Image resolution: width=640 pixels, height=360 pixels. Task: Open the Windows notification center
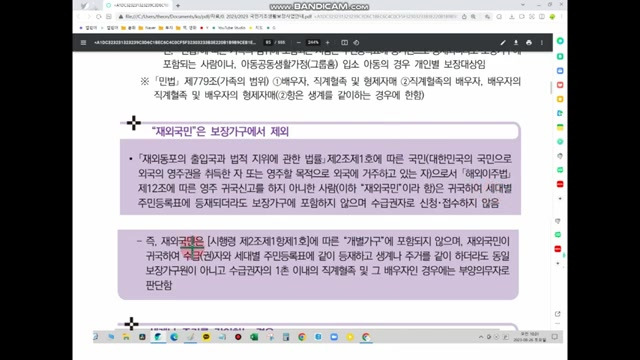click(x=554, y=337)
